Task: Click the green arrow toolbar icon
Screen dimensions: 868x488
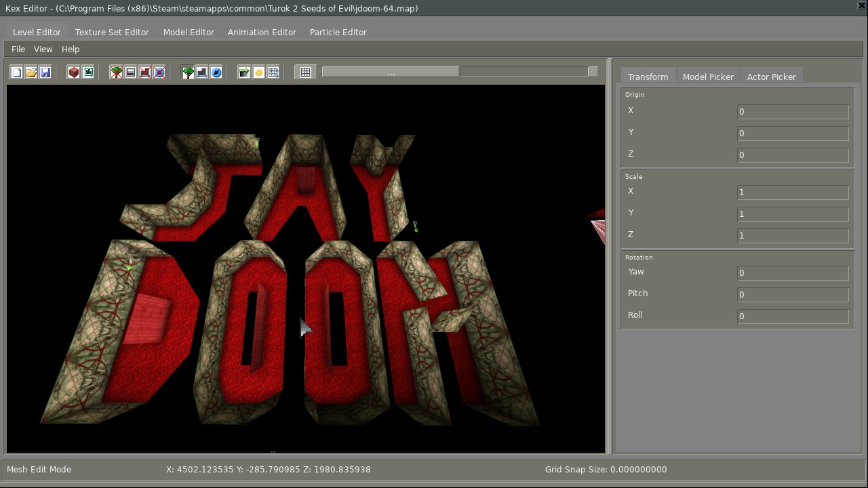Action: tap(244, 73)
